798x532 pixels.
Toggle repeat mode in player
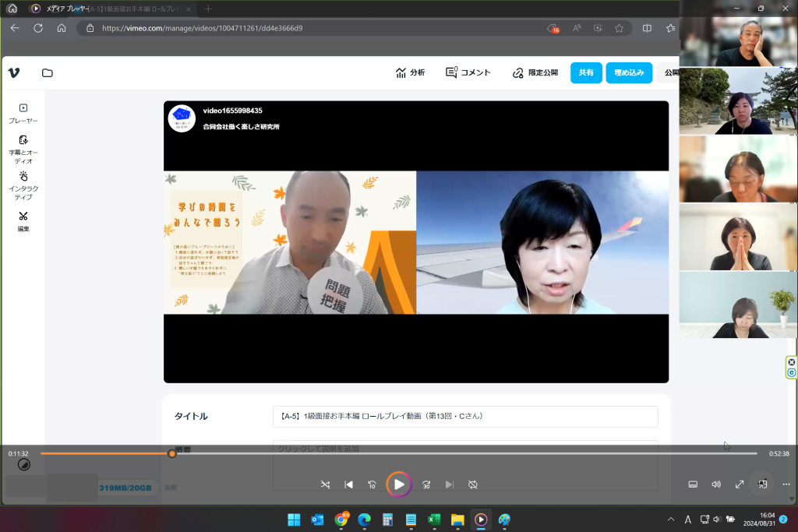click(x=473, y=484)
